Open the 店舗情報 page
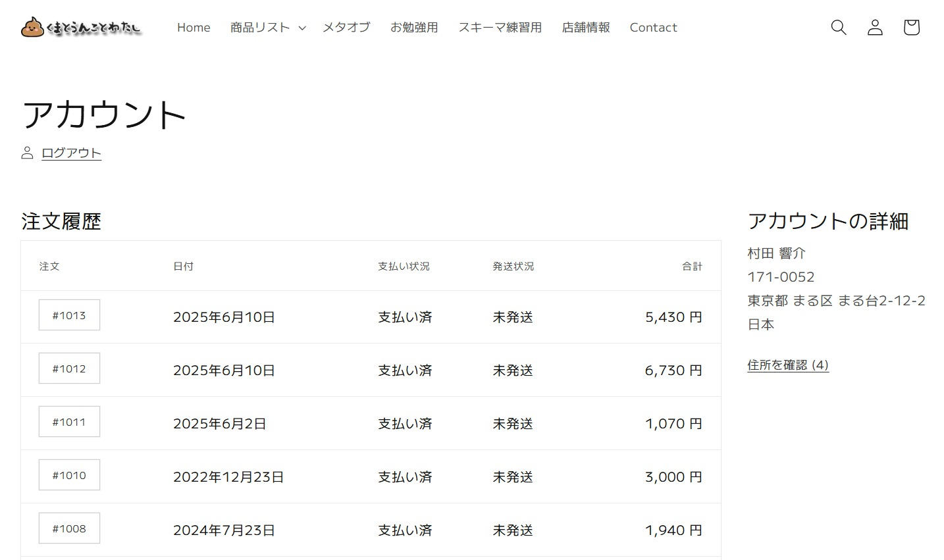The image size is (944, 560). [585, 28]
